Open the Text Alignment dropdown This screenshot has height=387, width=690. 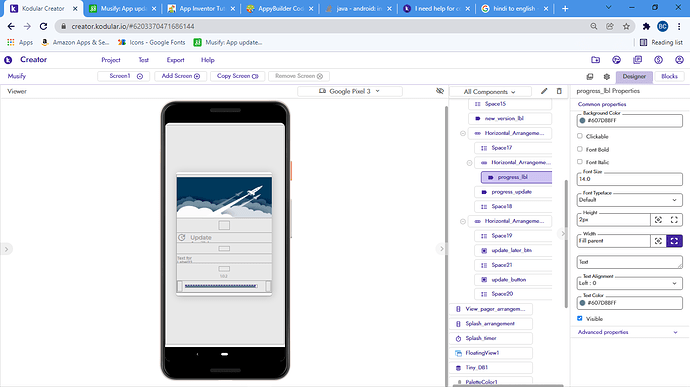[629, 283]
